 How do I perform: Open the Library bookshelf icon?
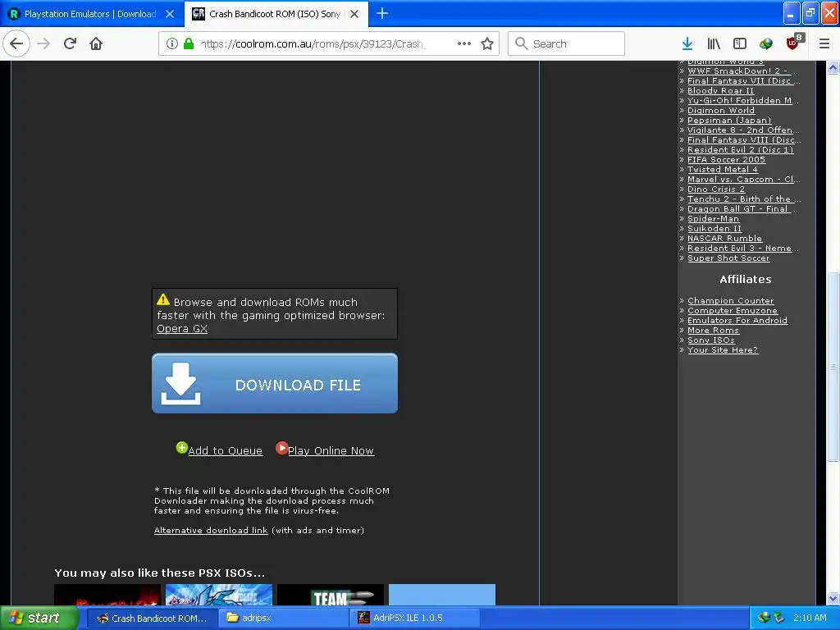(x=714, y=43)
